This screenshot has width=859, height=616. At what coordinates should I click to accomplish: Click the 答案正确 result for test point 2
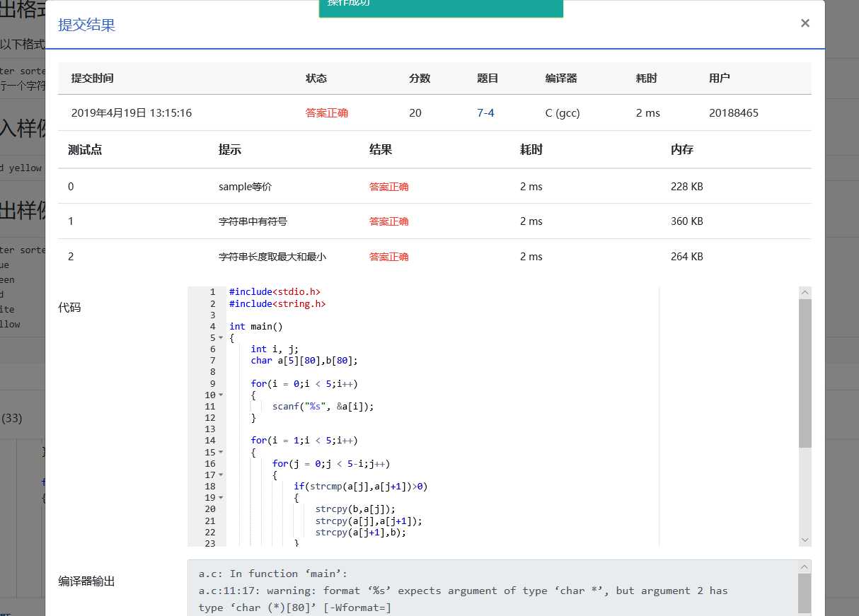pyautogui.click(x=388, y=257)
